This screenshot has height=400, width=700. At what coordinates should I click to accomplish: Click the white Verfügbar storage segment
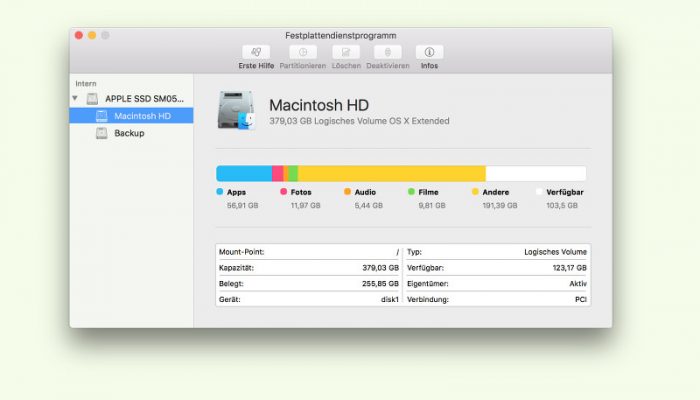(x=536, y=173)
